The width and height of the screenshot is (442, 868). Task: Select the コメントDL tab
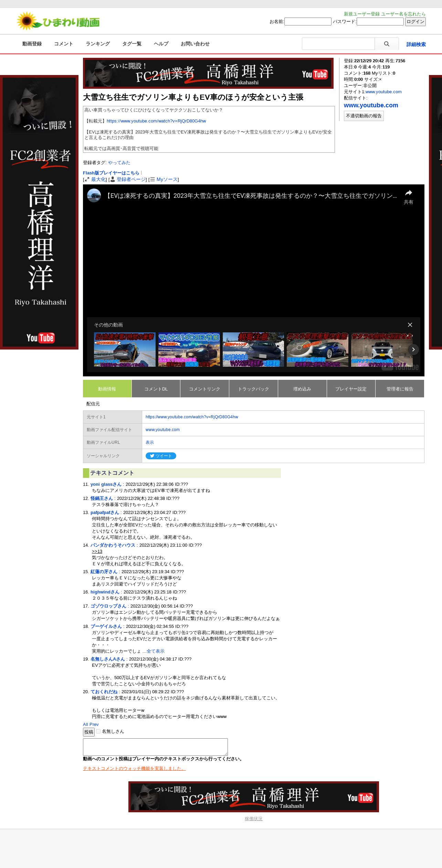coord(156,389)
